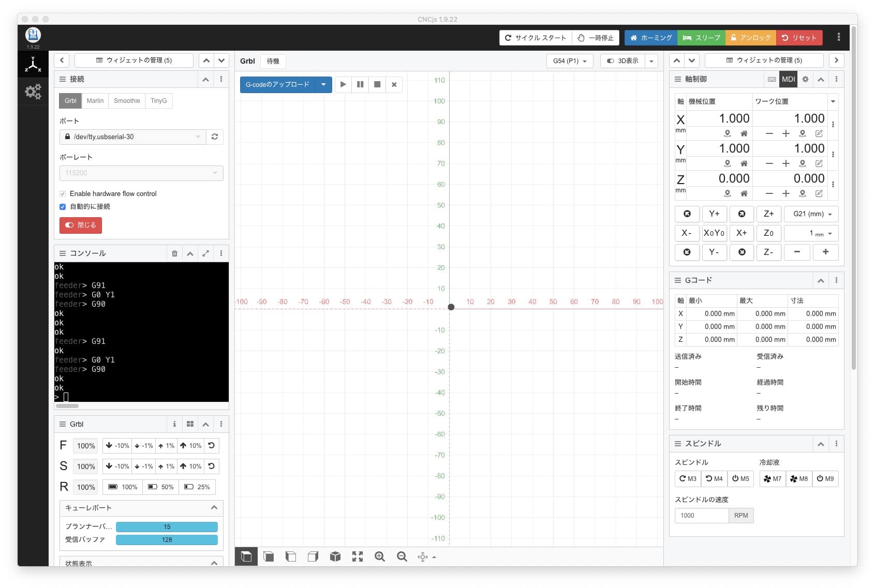The image size is (875, 588).
Task: Toggle the 自動的に接続 checkbox
Action: tap(63, 207)
